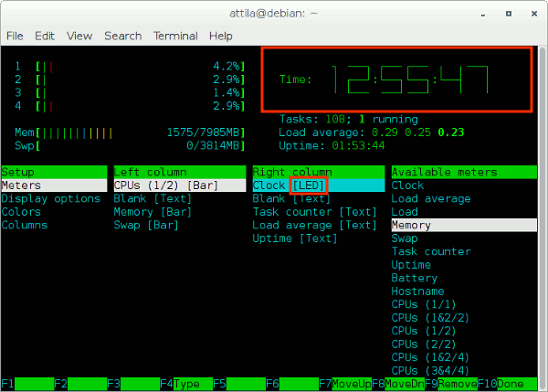The width and height of the screenshot is (548, 392).
Task: Click the F10 Done function key
Action: click(508, 384)
